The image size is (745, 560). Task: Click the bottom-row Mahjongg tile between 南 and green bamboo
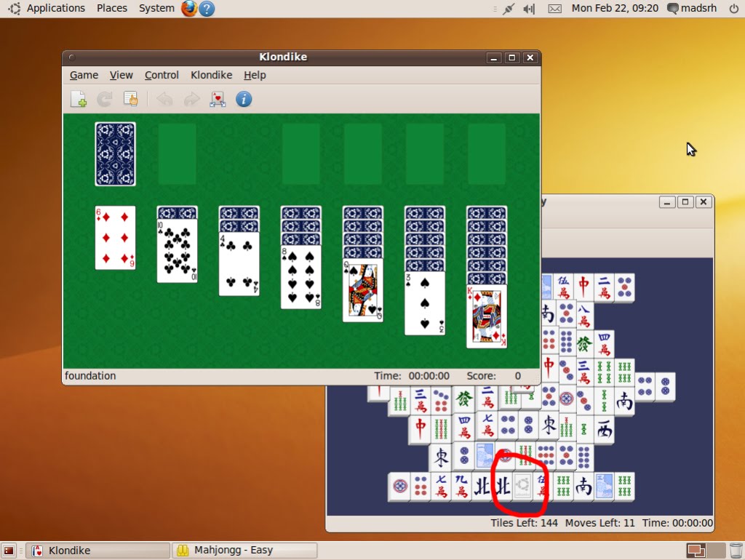(x=603, y=487)
